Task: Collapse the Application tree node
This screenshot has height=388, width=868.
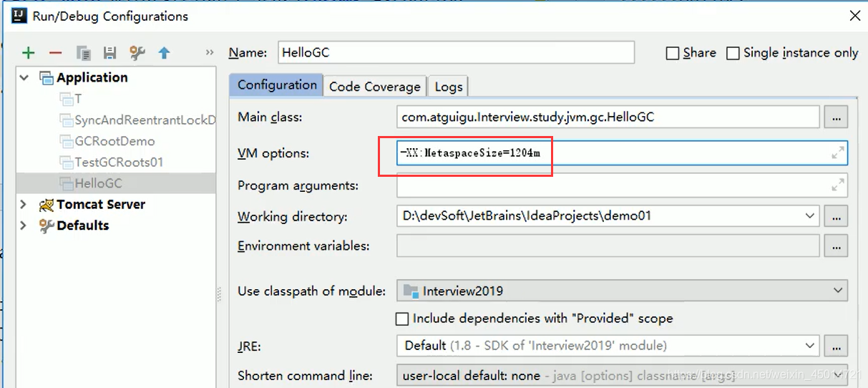Action: pyautogui.click(x=24, y=77)
